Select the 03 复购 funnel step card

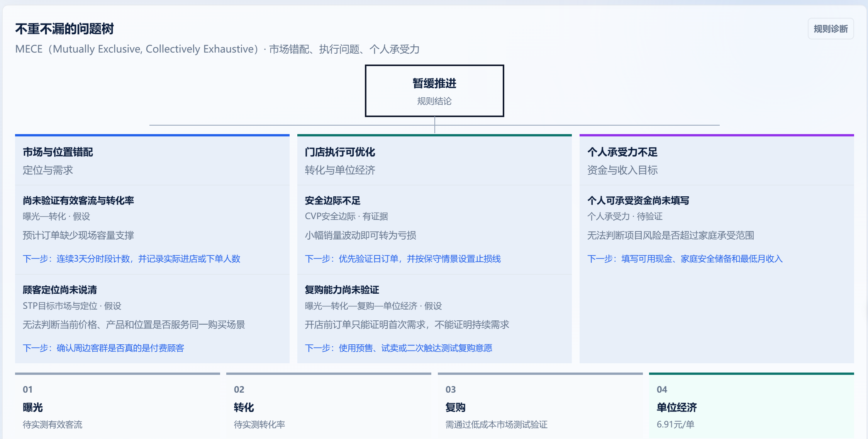click(540, 406)
